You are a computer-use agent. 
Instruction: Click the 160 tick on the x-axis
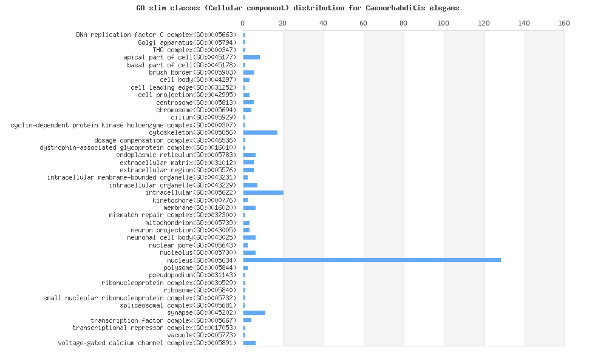click(x=564, y=23)
